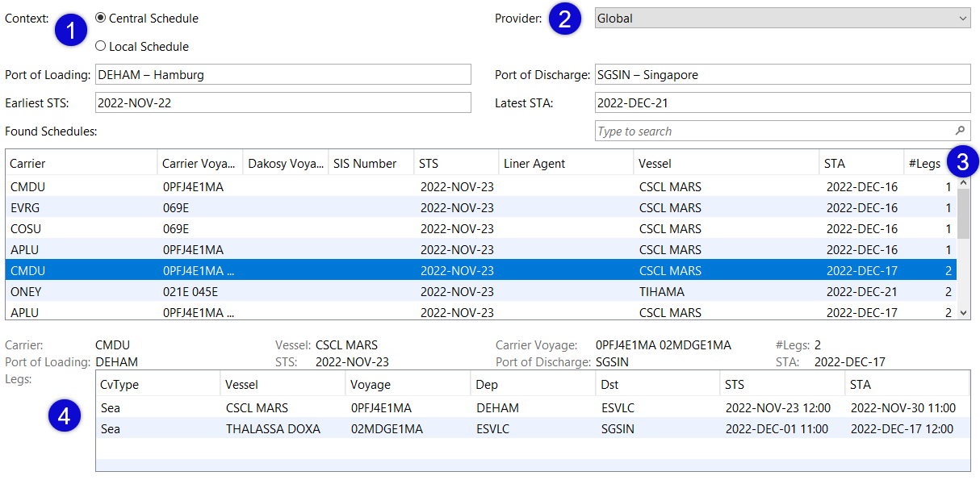
Task: Sort by the Carrier column header
Action: 32,162
